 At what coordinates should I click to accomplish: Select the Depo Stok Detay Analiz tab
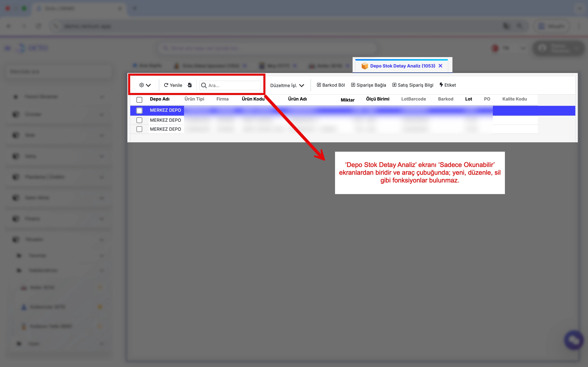click(402, 66)
